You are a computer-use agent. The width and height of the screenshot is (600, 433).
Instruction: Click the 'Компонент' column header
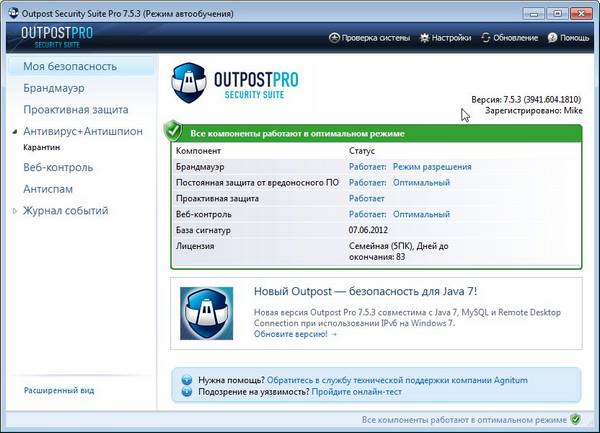pyautogui.click(x=198, y=151)
